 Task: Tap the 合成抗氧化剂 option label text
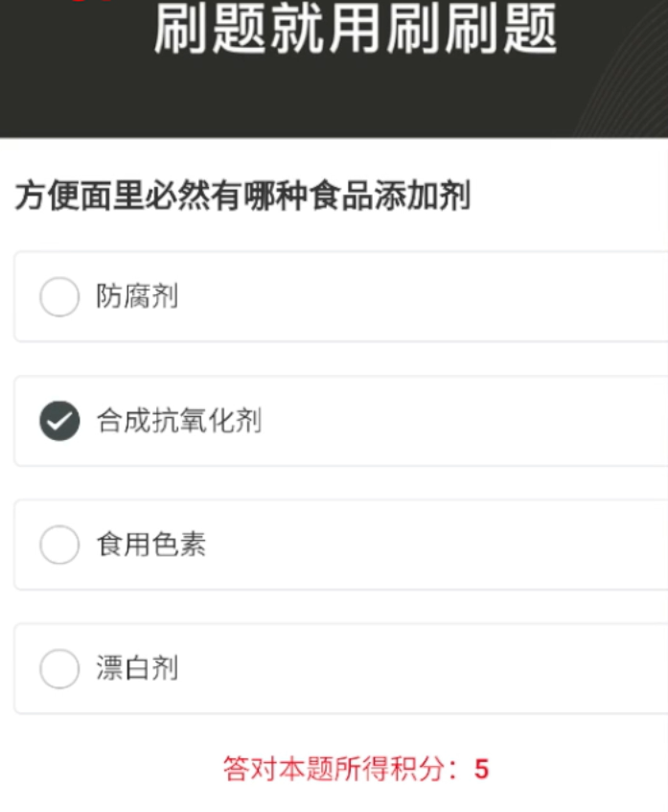[179, 421]
